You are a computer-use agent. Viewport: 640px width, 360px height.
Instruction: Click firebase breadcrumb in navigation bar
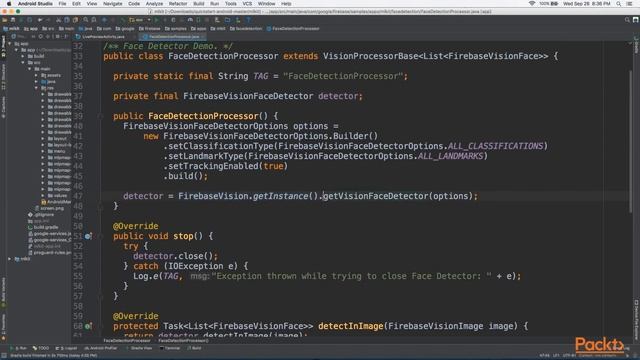click(x=149, y=29)
